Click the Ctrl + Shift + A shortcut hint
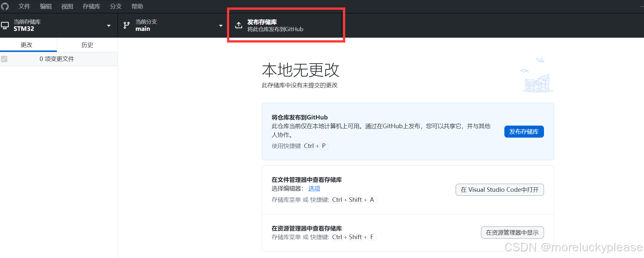The image size is (644, 258). 354,200
